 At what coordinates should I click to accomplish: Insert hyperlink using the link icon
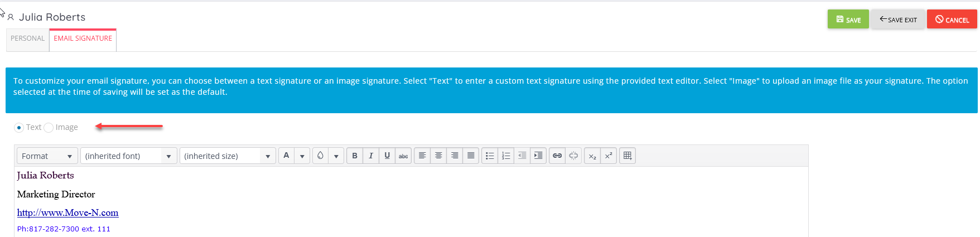557,156
